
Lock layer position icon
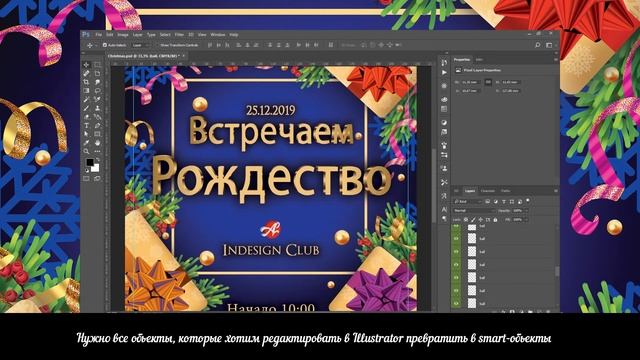coord(480,220)
